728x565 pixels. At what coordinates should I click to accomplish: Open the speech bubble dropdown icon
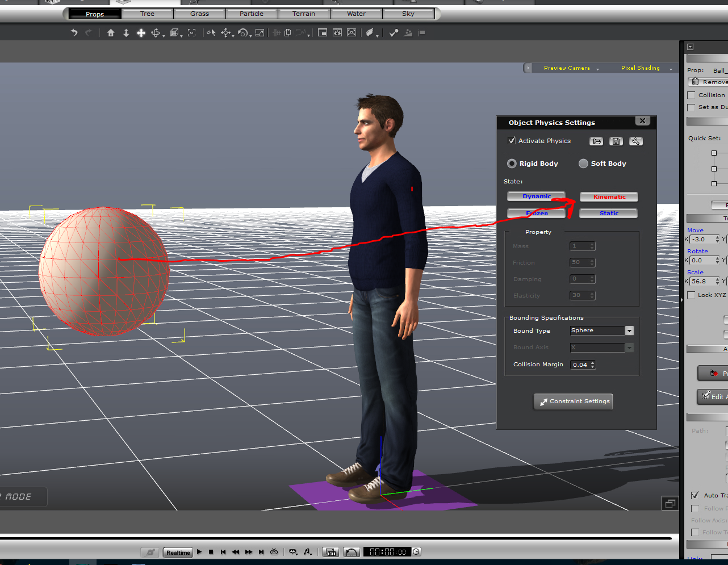(294, 552)
